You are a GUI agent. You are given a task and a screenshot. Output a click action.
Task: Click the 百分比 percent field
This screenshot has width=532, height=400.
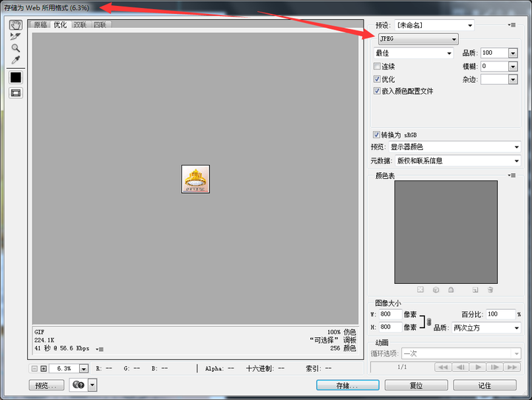click(501, 314)
